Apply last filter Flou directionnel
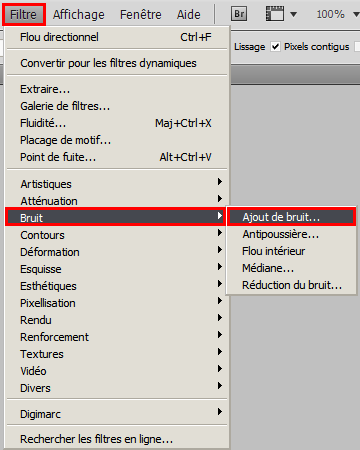360x450 pixels. click(x=117, y=37)
